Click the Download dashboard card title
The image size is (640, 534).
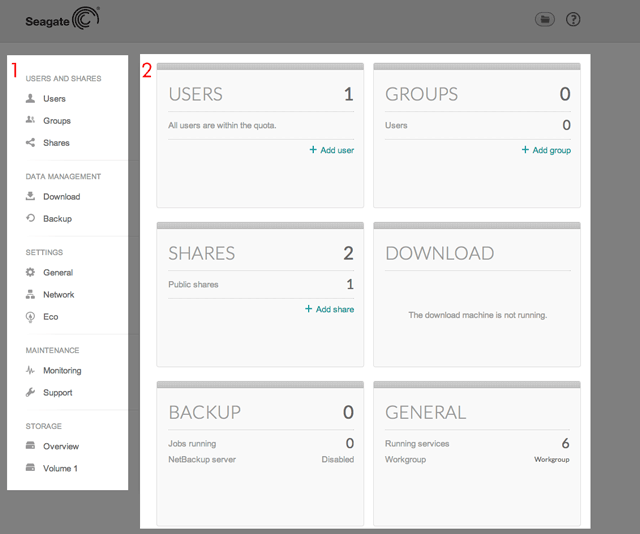pos(439,253)
